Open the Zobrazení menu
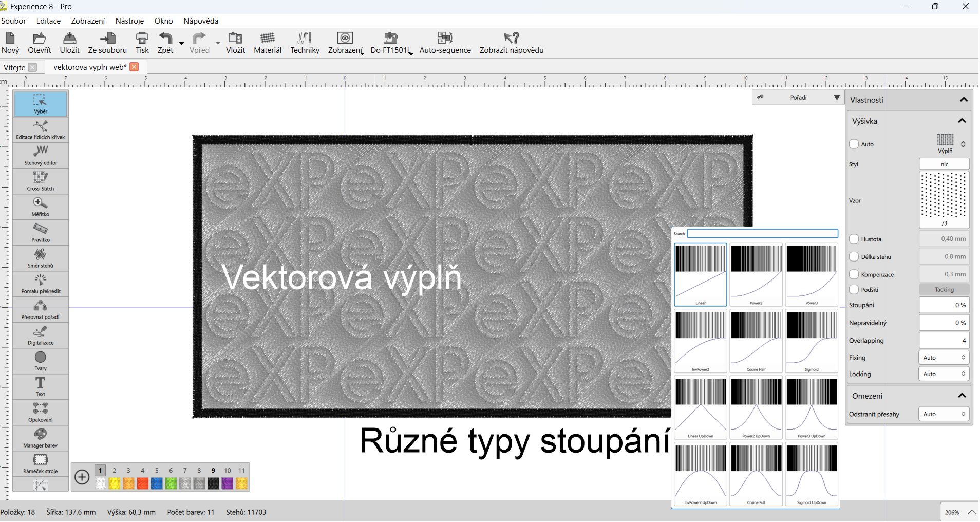 pos(88,21)
